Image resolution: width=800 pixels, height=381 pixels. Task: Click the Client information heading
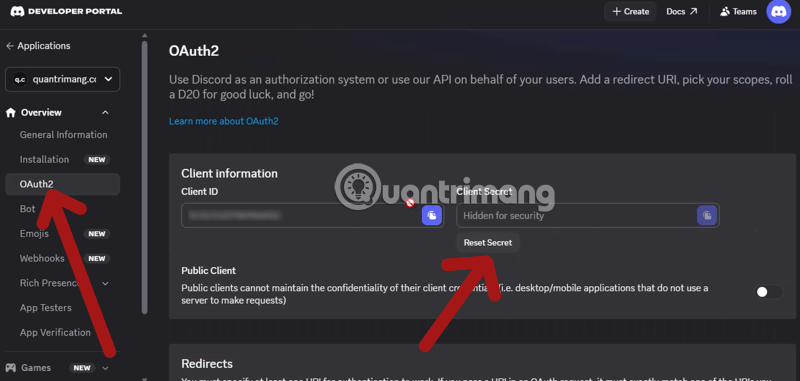[230, 173]
